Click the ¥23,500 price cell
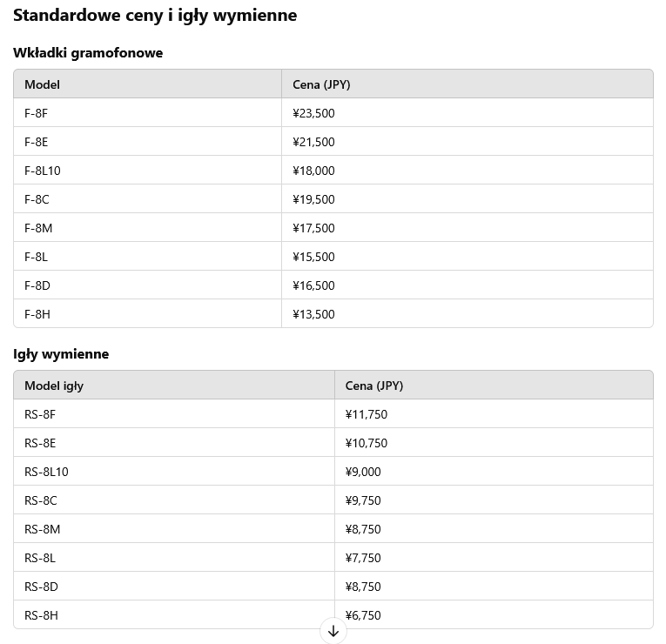Viewport: 666px width, 644px height. (x=314, y=113)
